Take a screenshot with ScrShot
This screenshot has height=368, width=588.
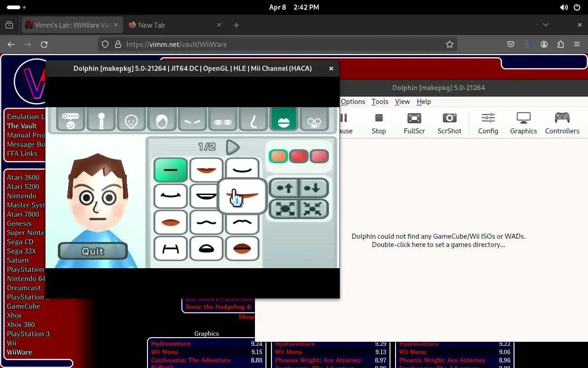(x=449, y=123)
